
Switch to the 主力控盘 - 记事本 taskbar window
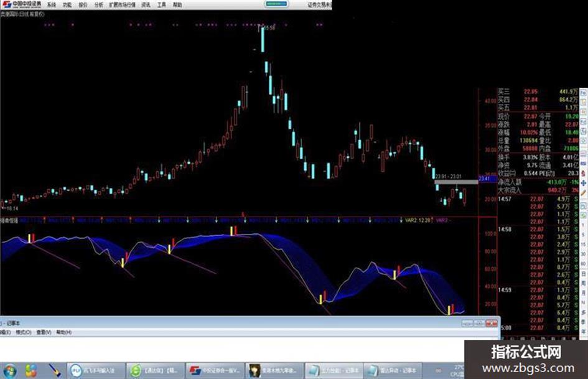334,371
